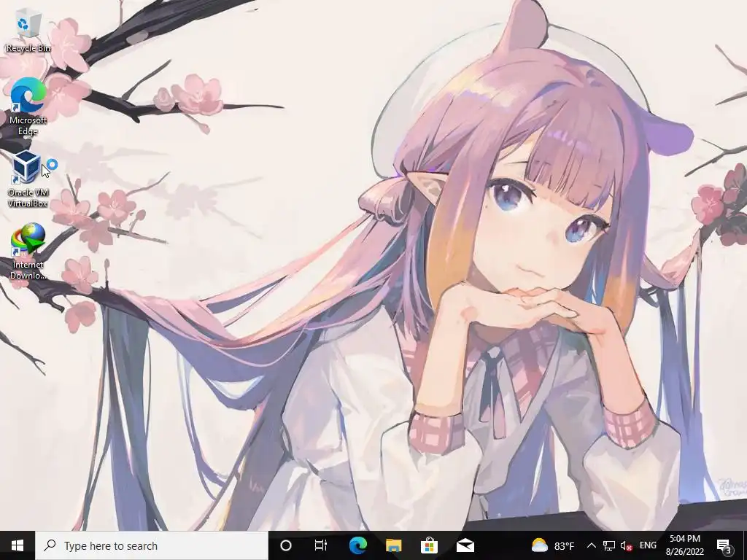747x560 pixels.
Task: Open the clock showing 5:04 PM
Action: coord(684,545)
